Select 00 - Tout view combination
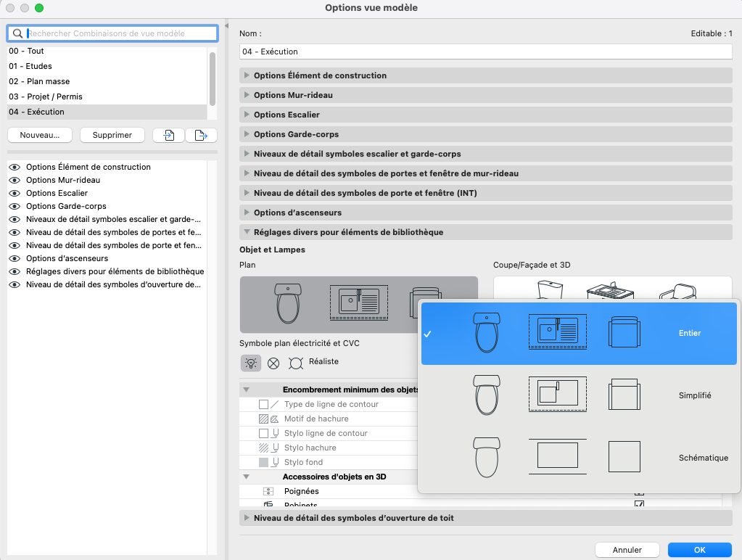Screen dimensions: 742x560 107,51
